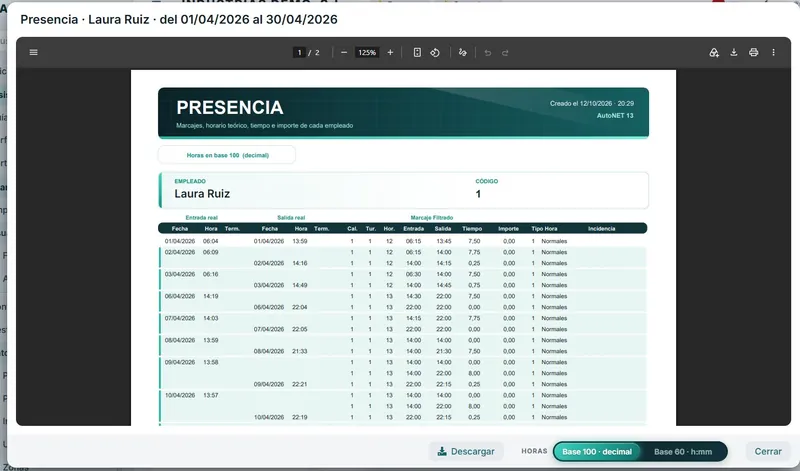
Task: Click the dialog title 'Presencia · Laura Ruiz'
Action: point(85,19)
